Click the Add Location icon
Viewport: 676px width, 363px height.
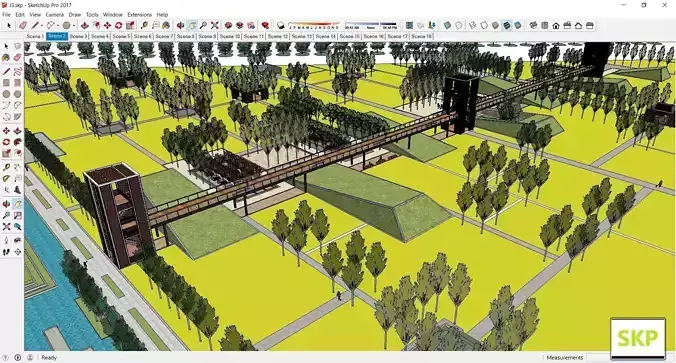[x=409, y=25]
